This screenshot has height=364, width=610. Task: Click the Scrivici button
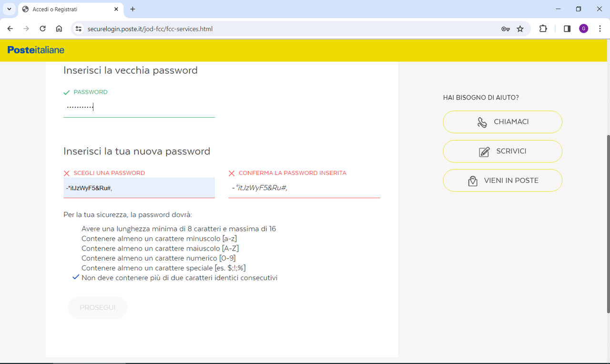[503, 151]
